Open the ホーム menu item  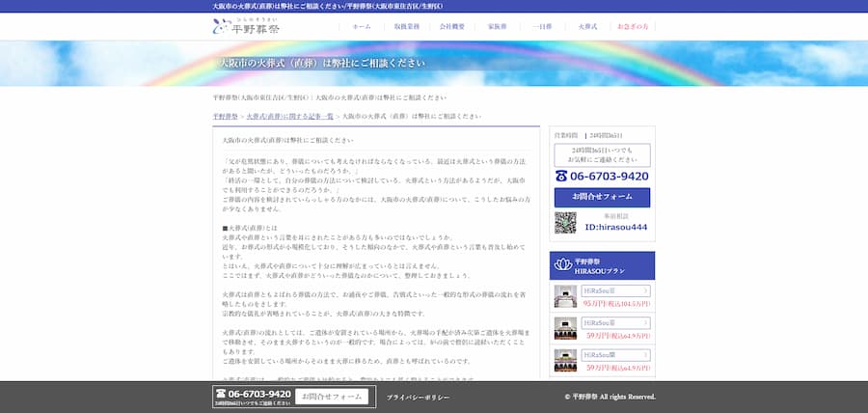362,27
